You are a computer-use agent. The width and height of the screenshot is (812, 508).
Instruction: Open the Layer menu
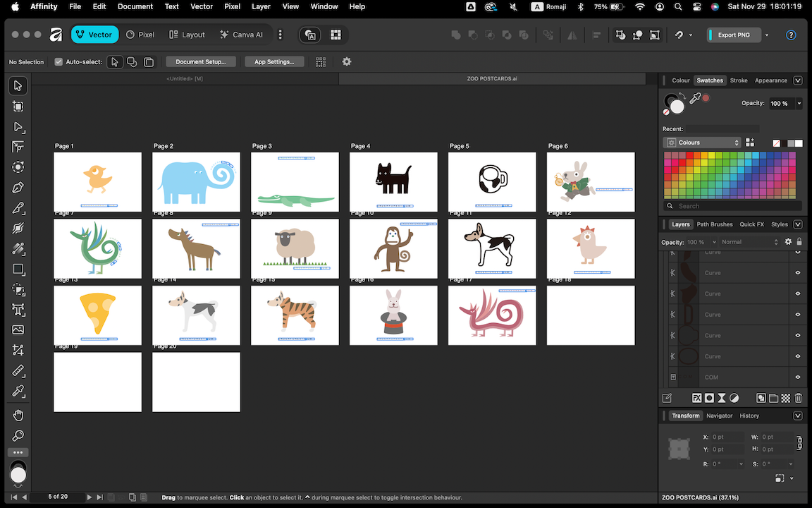click(x=261, y=6)
